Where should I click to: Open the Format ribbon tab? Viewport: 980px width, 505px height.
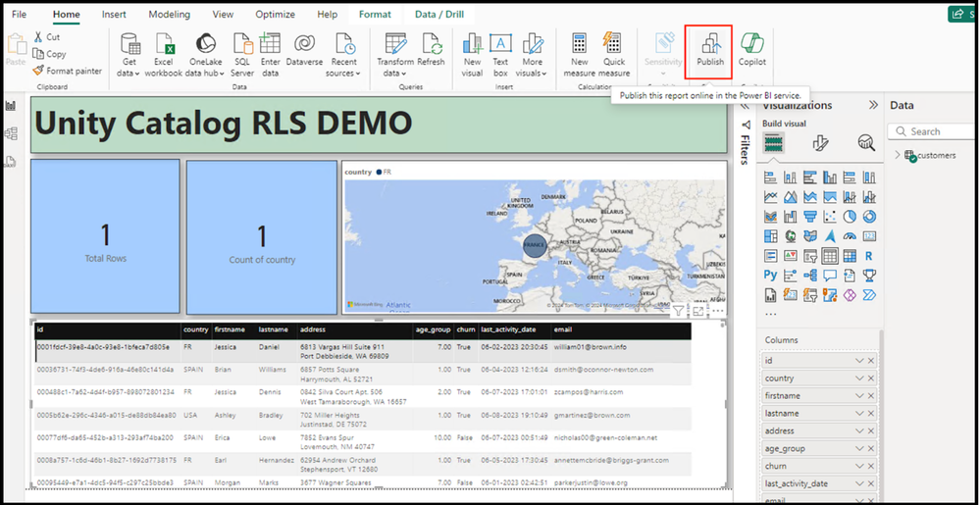click(375, 14)
